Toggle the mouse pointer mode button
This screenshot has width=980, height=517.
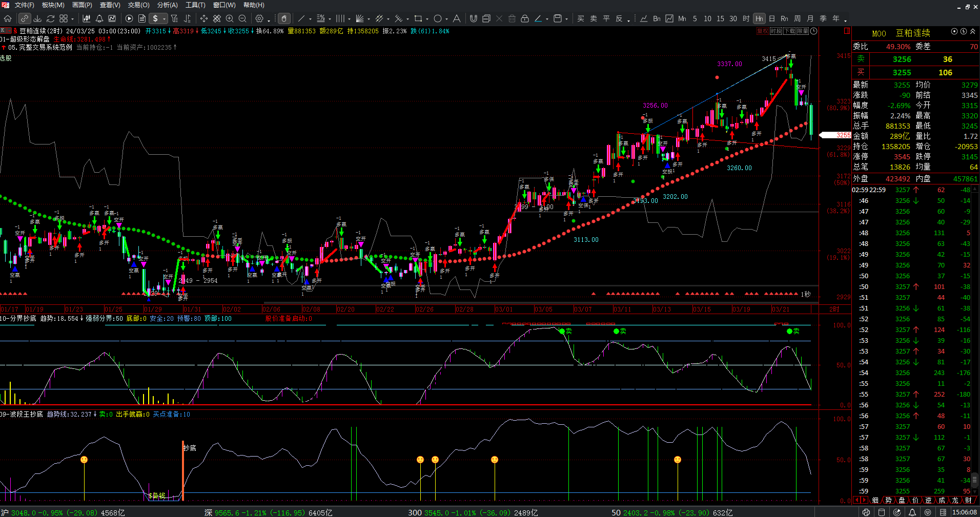point(284,18)
